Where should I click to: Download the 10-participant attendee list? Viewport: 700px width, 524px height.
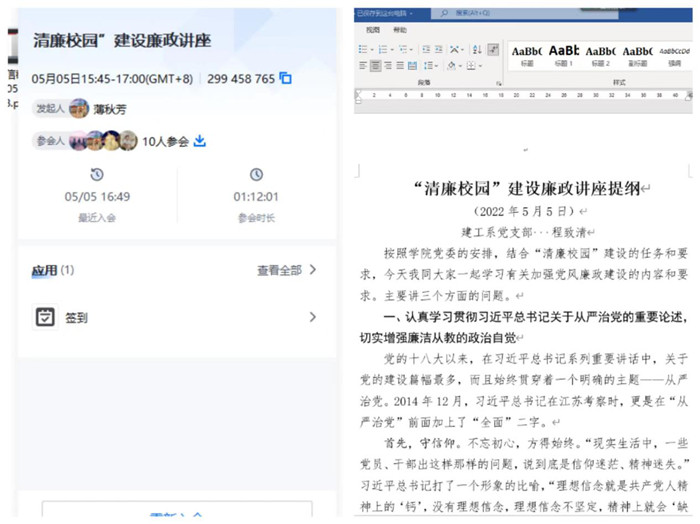[x=200, y=142]
